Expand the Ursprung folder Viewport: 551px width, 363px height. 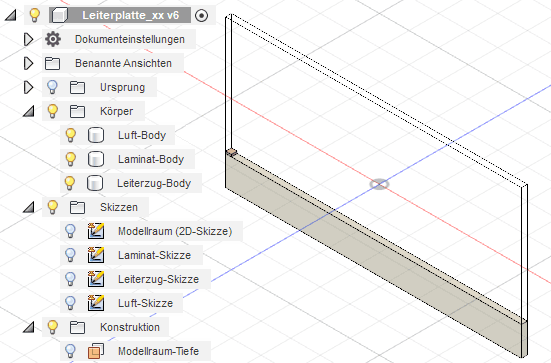(28, 87)
